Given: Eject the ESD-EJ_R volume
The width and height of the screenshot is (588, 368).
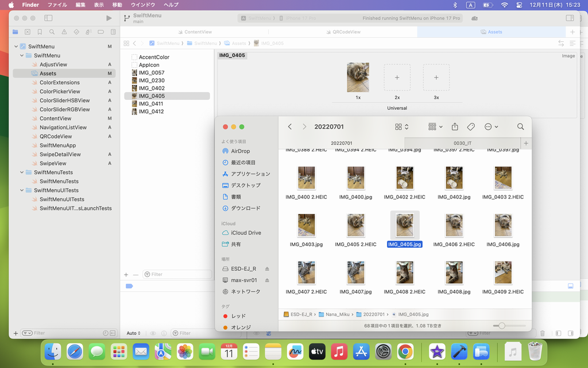Looking at the screenshot, I should [x=267, y=269].
